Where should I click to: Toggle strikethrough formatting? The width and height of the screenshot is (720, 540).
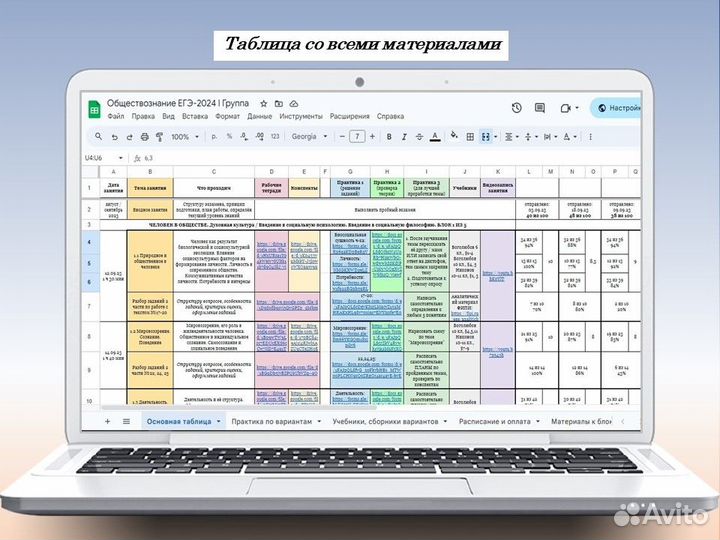point(419,137)
